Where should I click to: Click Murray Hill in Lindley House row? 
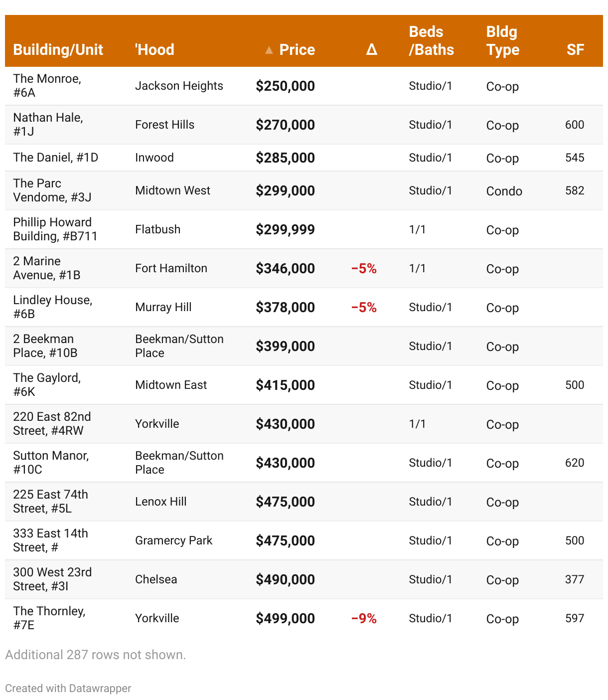pos(163,307)
